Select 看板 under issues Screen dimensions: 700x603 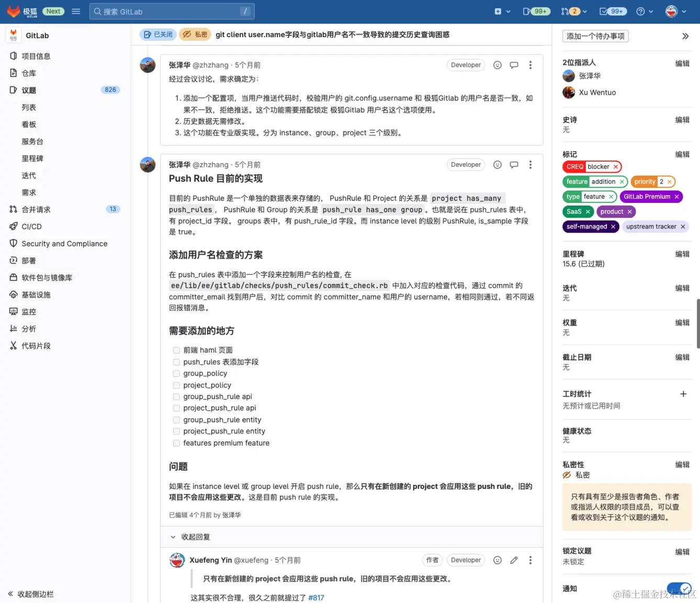click(29, 124)
